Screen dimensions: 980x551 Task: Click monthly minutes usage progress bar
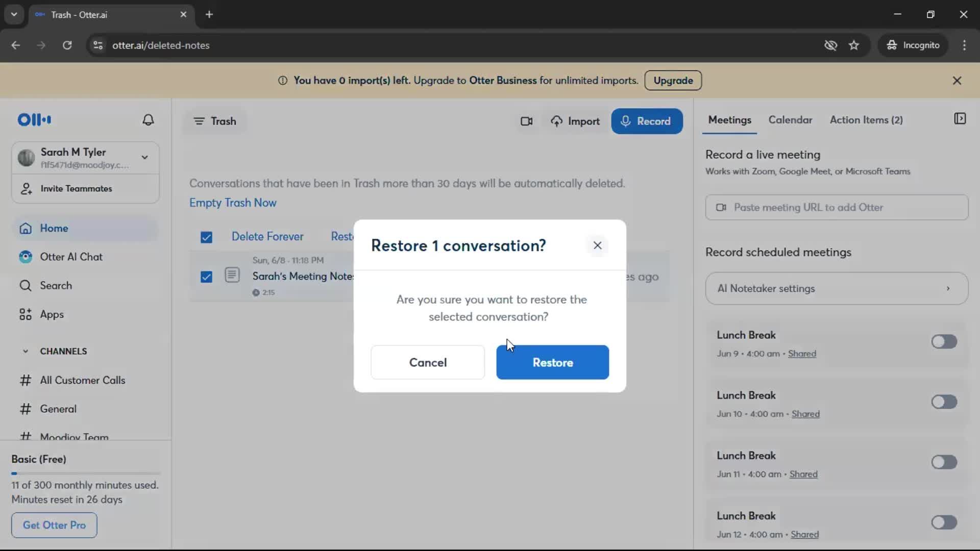(x=86, y=474)
